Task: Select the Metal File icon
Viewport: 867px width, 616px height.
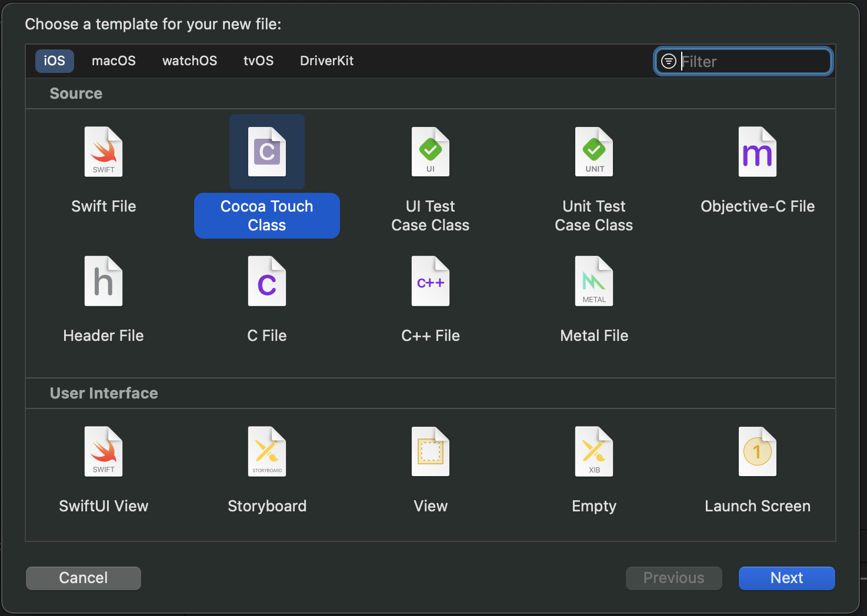Action: (594, 281)
